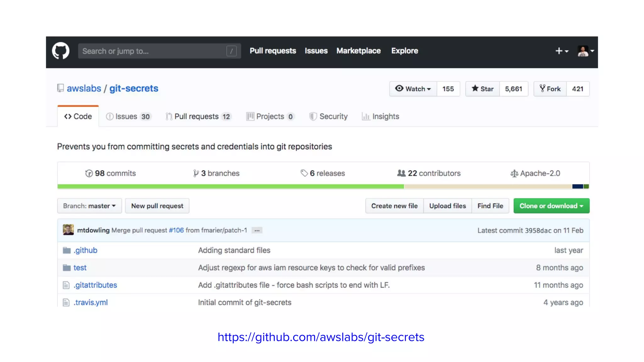Open Marketplace from top navigation
Viewport: 644px width, 362px height.
click(358, 51)
